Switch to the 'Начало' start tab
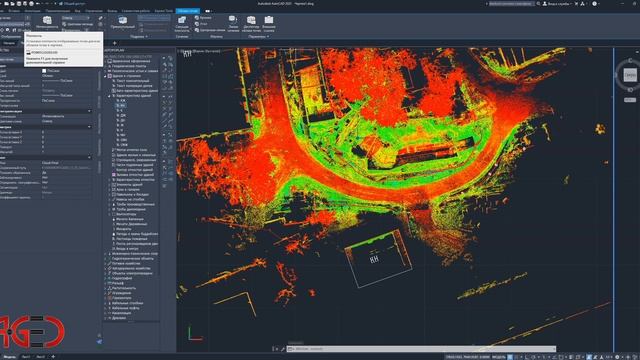640x360 pixels. 9,43
